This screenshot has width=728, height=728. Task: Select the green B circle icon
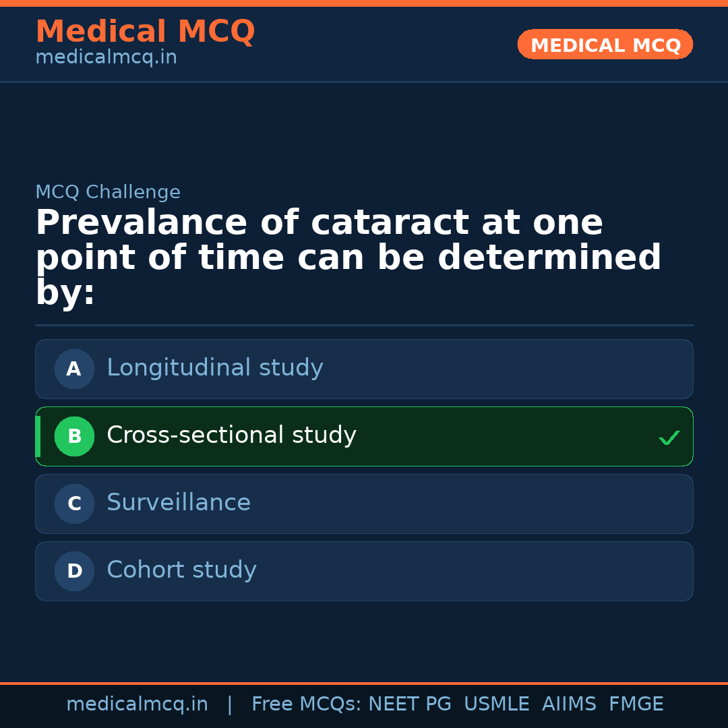tap(74, 436)
